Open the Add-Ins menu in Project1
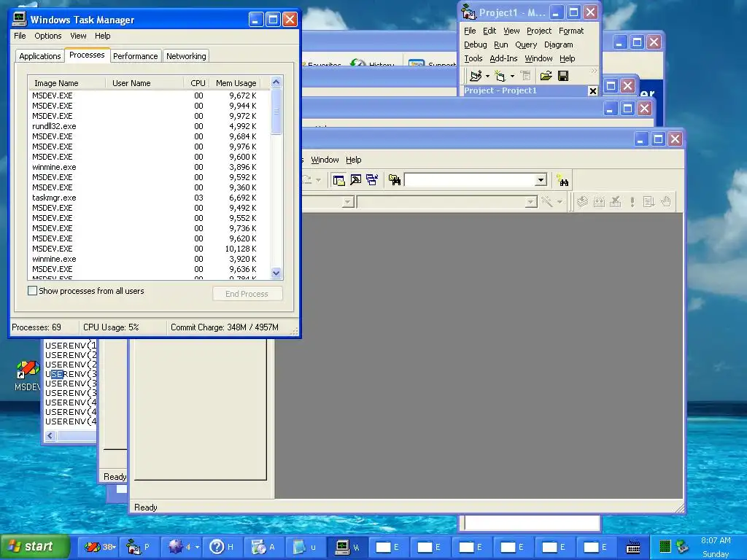Image resolution: width=747 pixels, height=560 pixels. click(503, 58)
